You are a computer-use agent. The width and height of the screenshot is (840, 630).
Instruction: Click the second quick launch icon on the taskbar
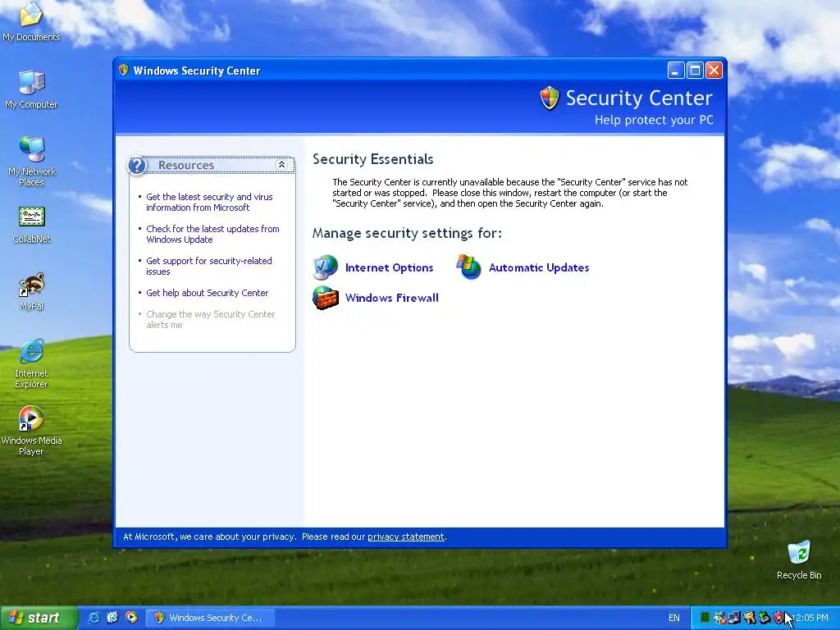coord(112,618)
